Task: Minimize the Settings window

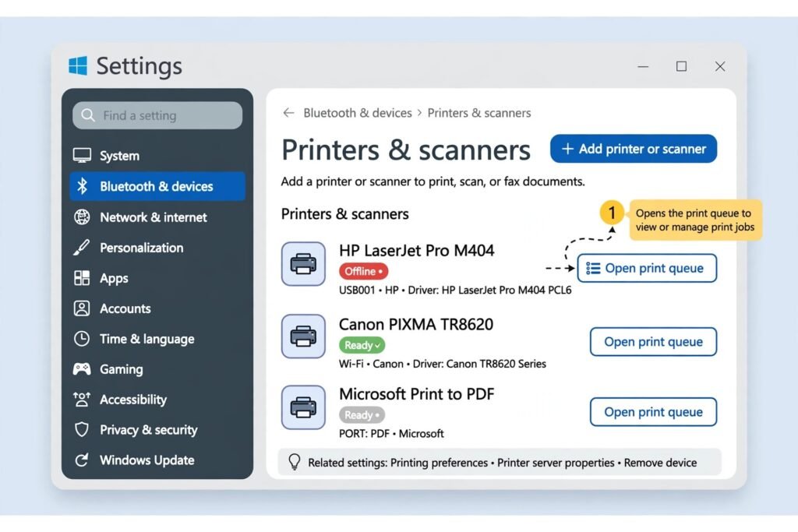Action: [643, 67]
